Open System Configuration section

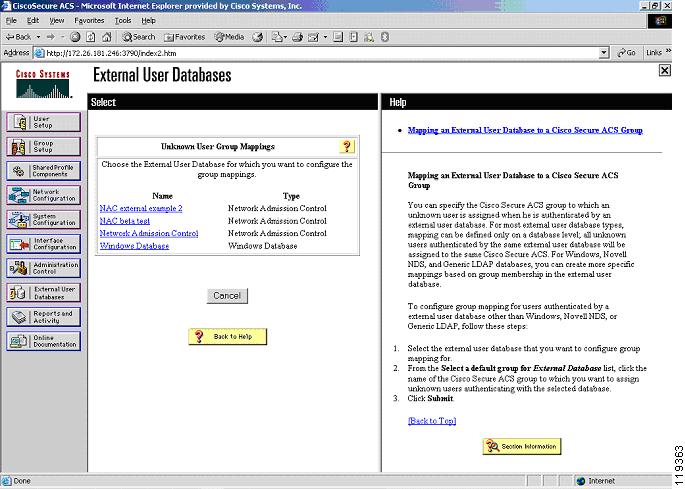(43, 219)
